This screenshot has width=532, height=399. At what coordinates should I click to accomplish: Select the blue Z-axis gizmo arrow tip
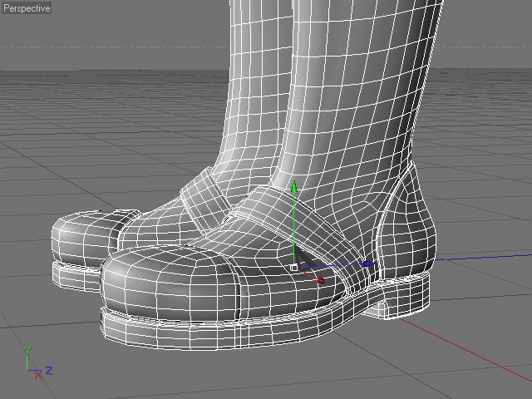click(x=368, y=264)
